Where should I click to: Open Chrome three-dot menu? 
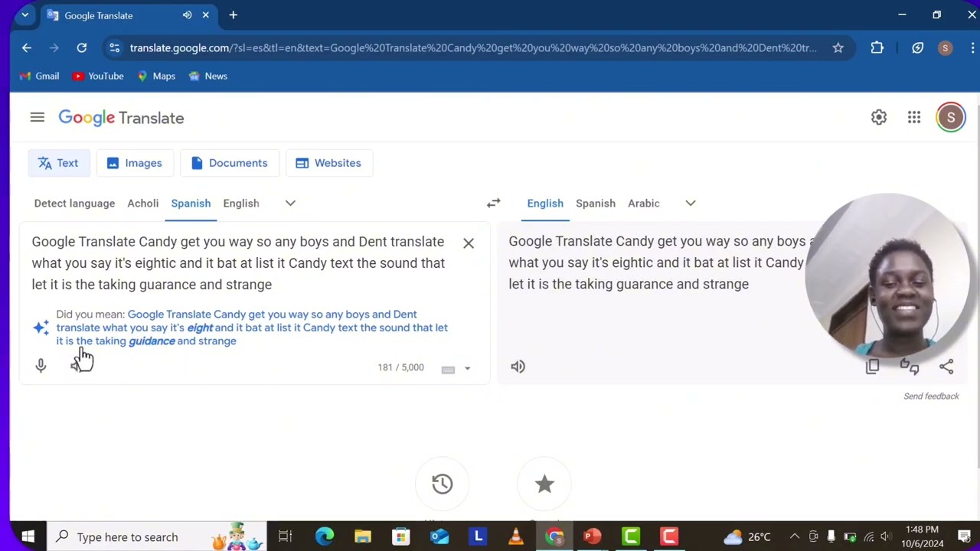click(972, 47)
